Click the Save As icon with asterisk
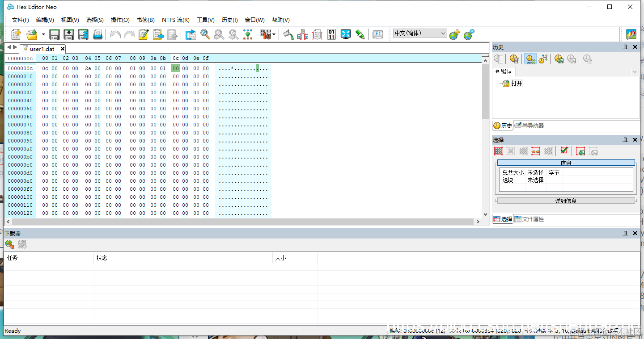 coord(69,34)
